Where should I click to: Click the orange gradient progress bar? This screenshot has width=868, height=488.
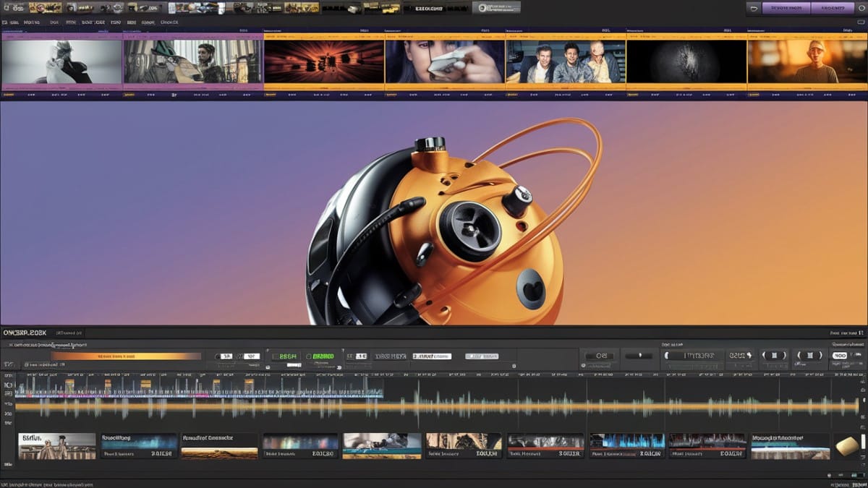[x=125, y=356]
